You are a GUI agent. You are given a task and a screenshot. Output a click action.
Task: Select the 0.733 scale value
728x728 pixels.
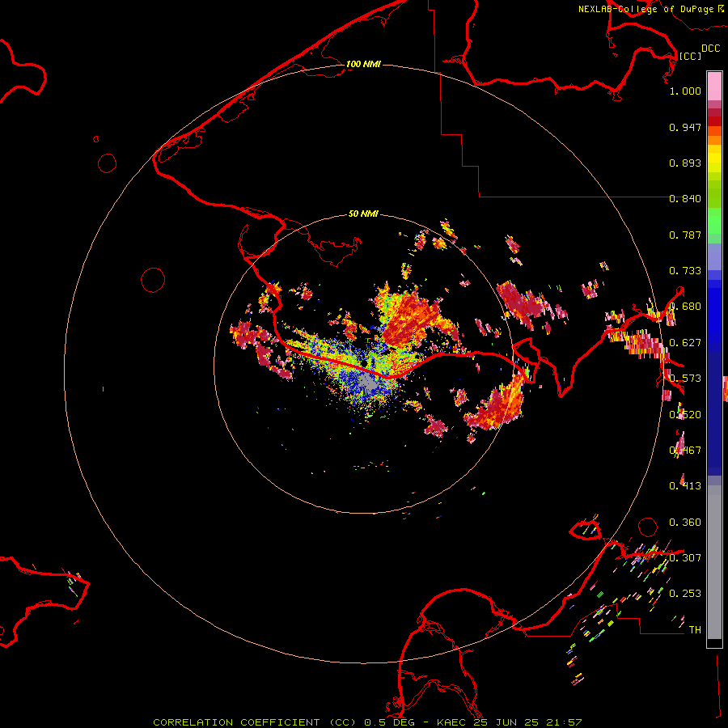click(x=685, y=271)
